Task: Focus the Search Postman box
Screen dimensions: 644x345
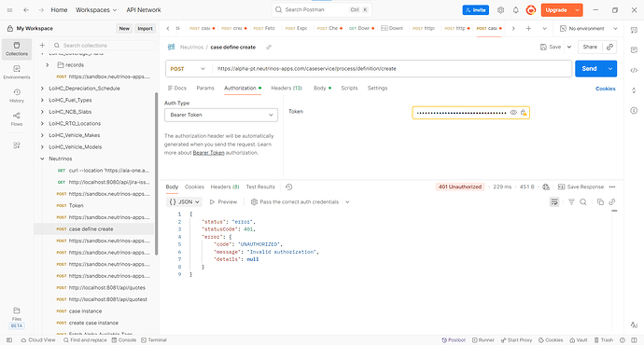Action: (322, 10)
